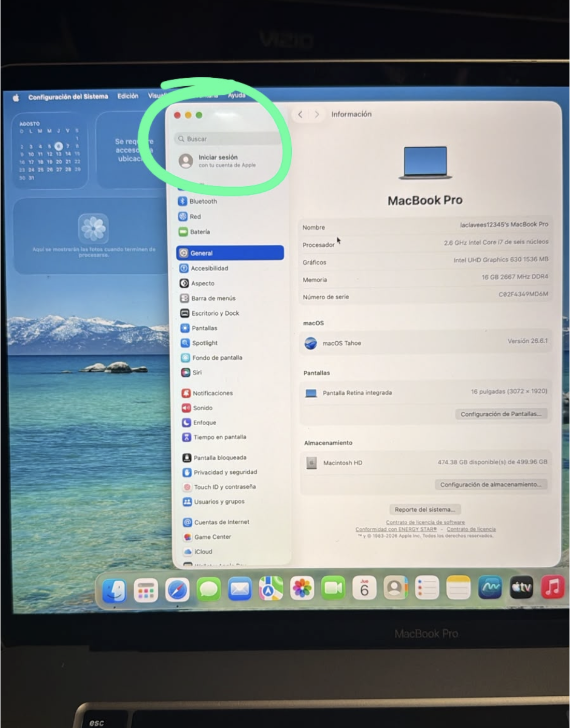Go back with the left chevron
570x728 pixels.
(300, 115)
